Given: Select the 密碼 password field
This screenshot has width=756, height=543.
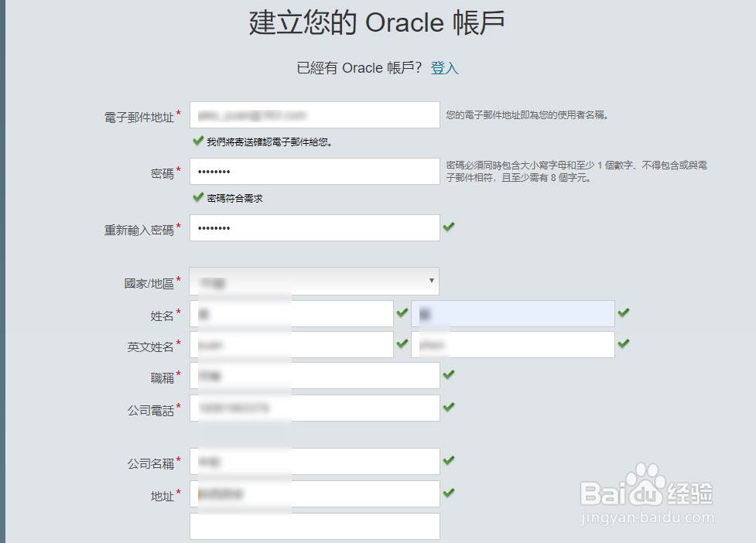Looking at the screenshot, I should coord(315,171).
